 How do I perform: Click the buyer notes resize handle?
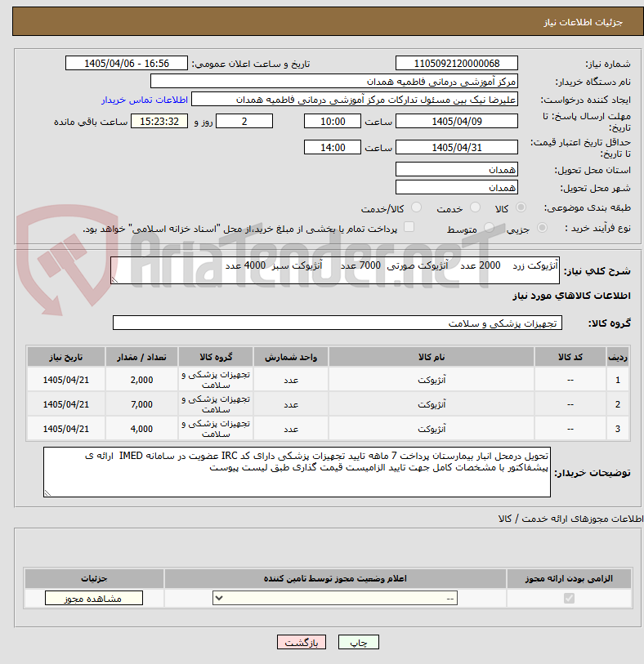tap(47, 492)
